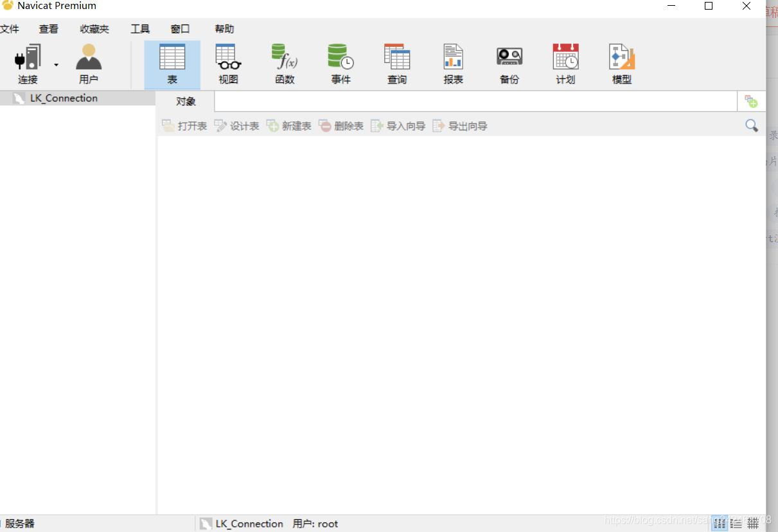Open the Report (报表) icon
Screen dimensions: 778x532
(x=454, y=65)
